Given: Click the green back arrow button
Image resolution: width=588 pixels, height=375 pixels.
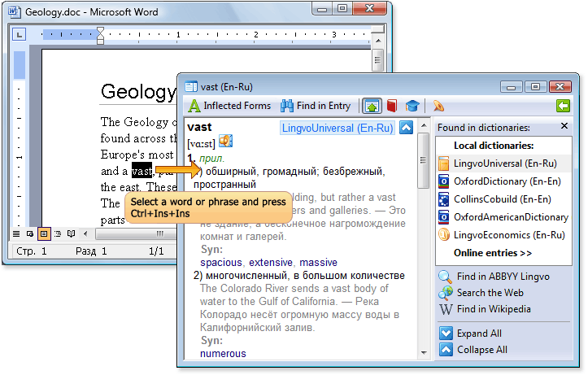Looking at the screenshot, I should click(564, 106).
